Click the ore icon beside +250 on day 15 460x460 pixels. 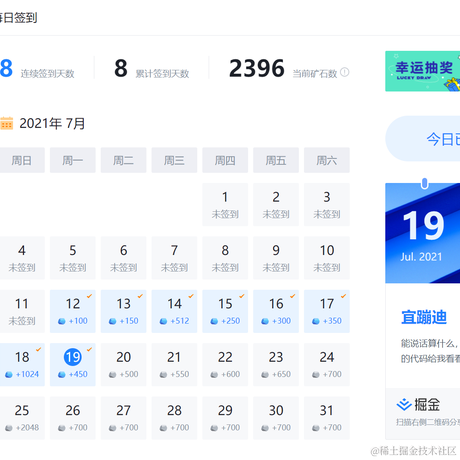click(214, 321)
